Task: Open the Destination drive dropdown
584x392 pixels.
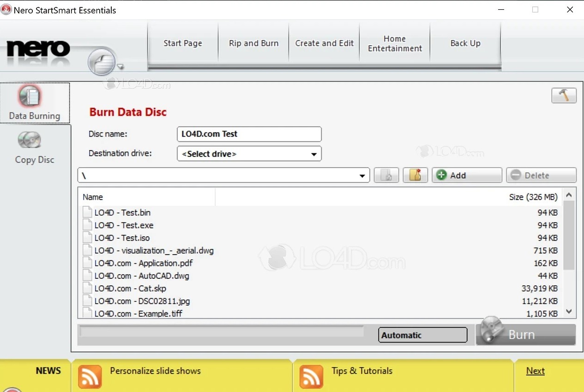Action: (x=314, y=153)
